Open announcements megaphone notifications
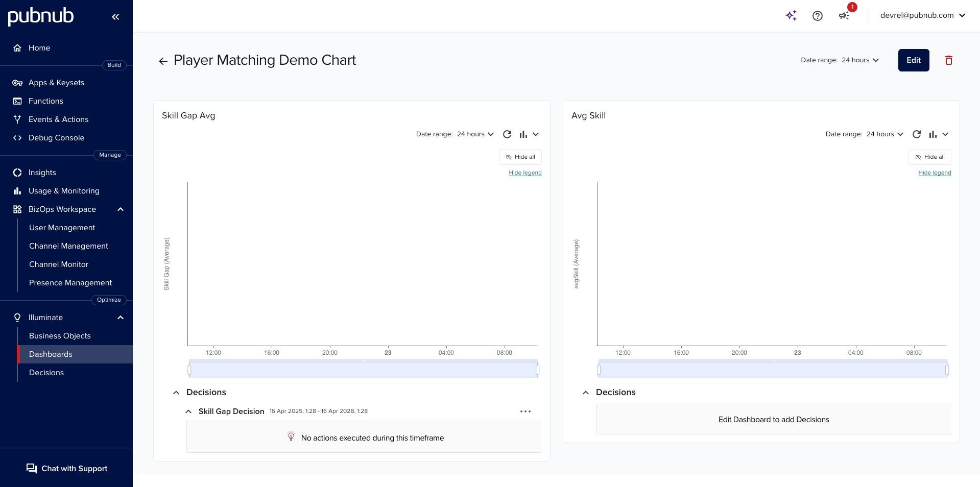 click(x=844, y=16)
